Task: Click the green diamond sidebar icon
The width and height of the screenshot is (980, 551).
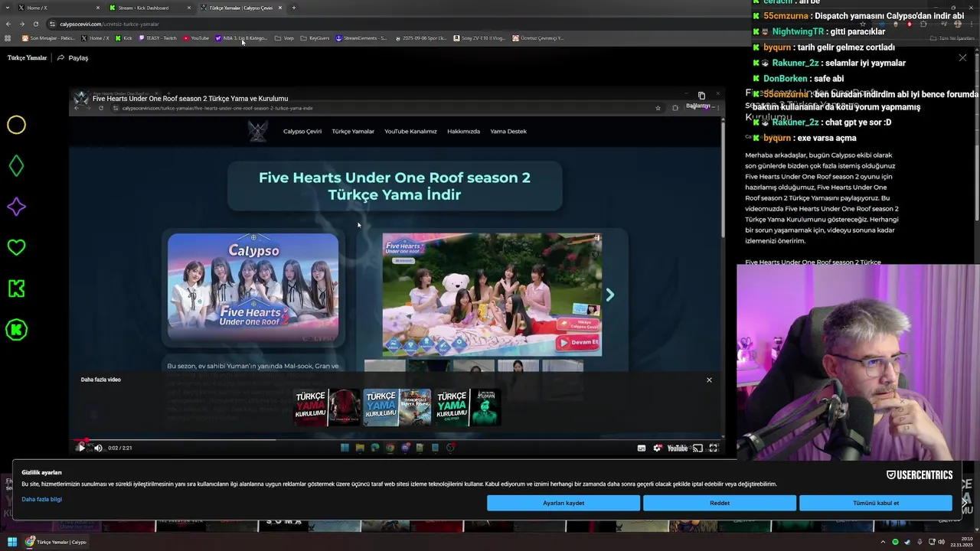Action: [16, 166]
